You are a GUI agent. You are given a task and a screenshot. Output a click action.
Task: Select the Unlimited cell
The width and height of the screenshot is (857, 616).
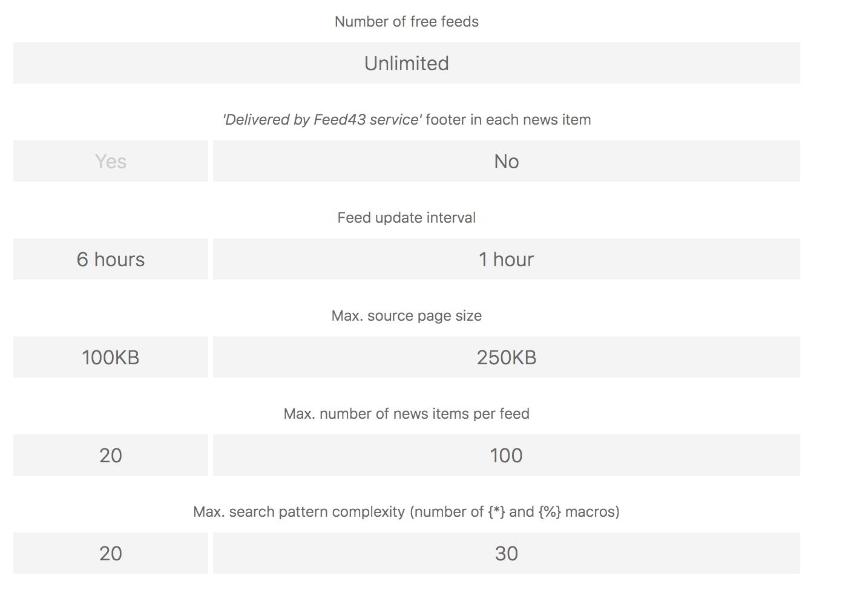click(406, 64)
